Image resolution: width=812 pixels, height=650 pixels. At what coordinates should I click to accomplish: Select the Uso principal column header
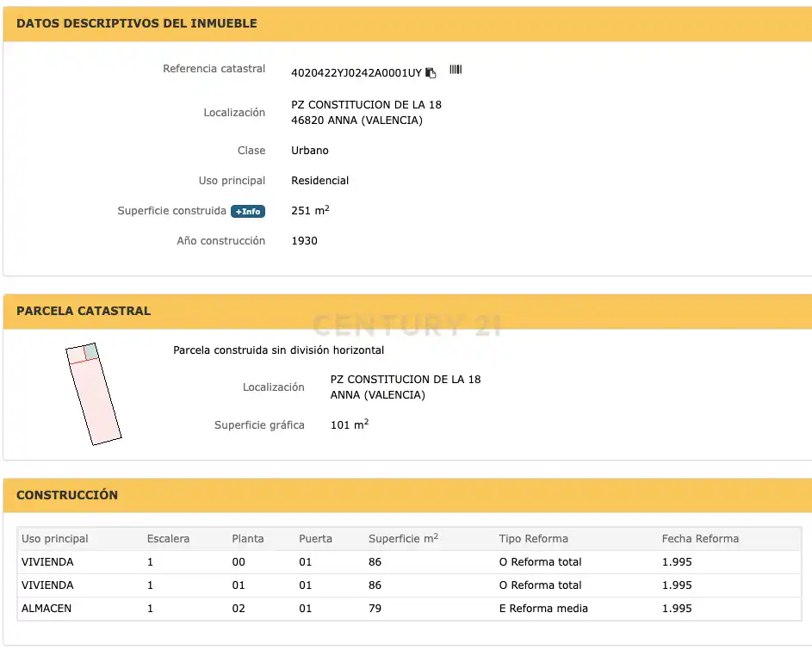click(55, 539)
